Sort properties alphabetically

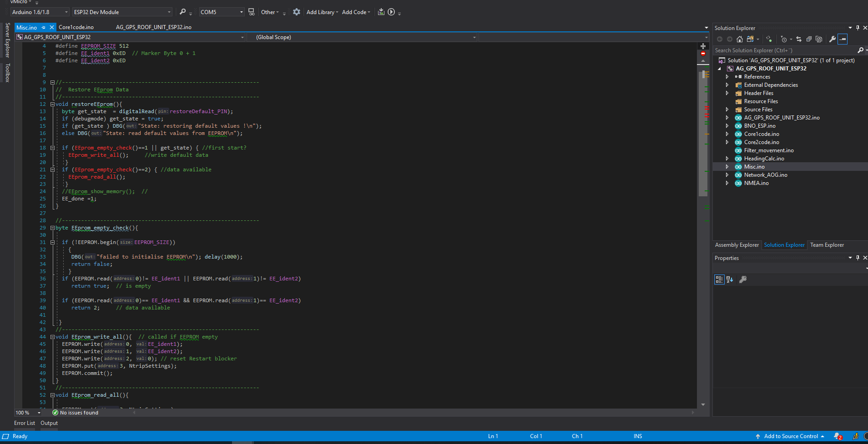(x=730, y=279)
